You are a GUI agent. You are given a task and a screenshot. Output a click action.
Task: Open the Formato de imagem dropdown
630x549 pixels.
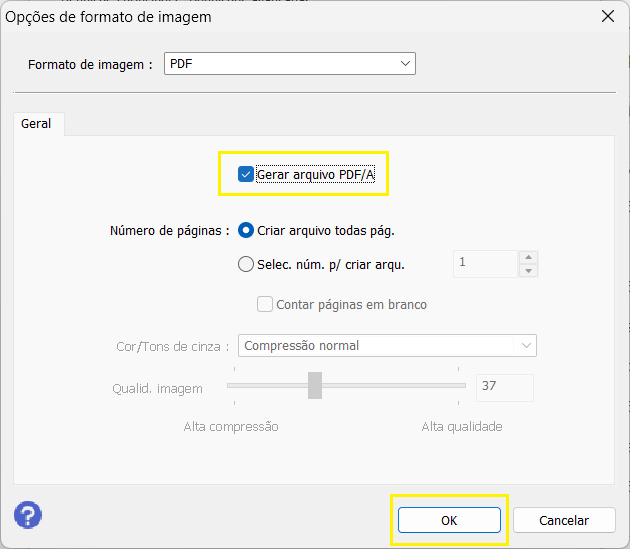point(289,64)
